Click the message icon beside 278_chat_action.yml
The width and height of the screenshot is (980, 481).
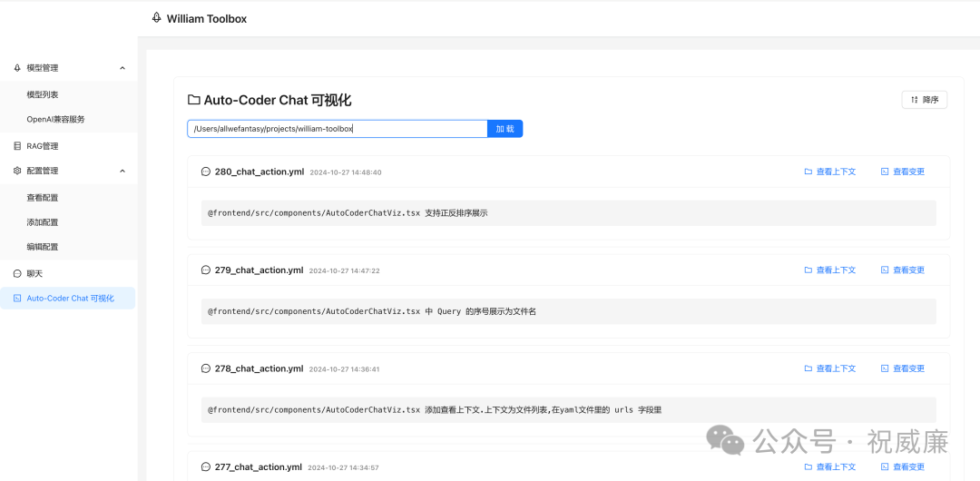[x=206, y=368]
